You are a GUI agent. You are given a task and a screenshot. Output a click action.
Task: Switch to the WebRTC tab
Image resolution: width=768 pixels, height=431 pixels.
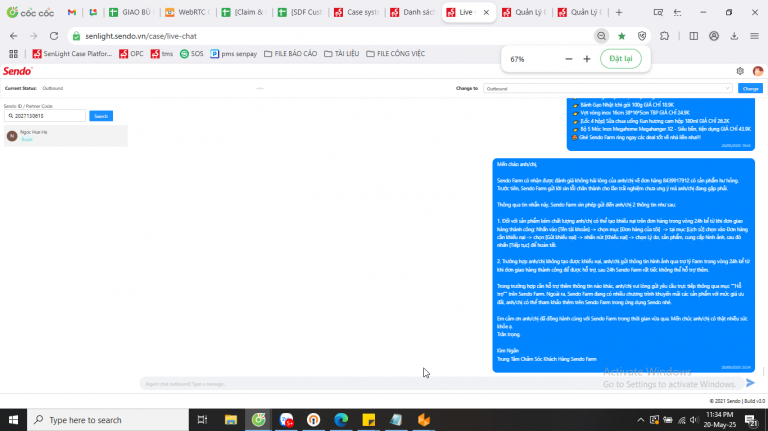189,12
